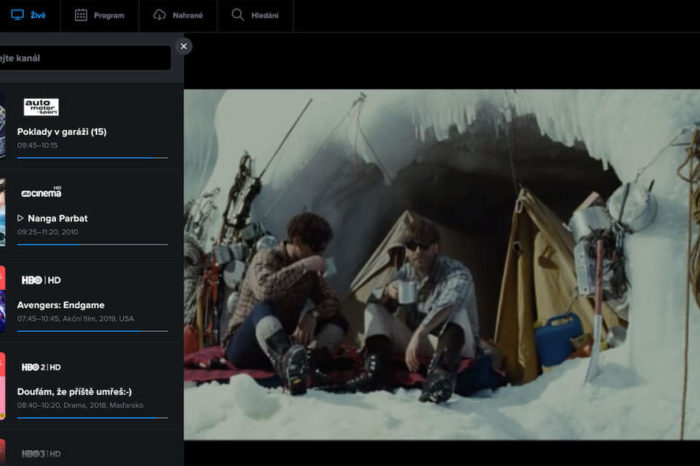
Task: Click the Nanga Parbat poster thumbnail
Action: click(x=3, y=212)
